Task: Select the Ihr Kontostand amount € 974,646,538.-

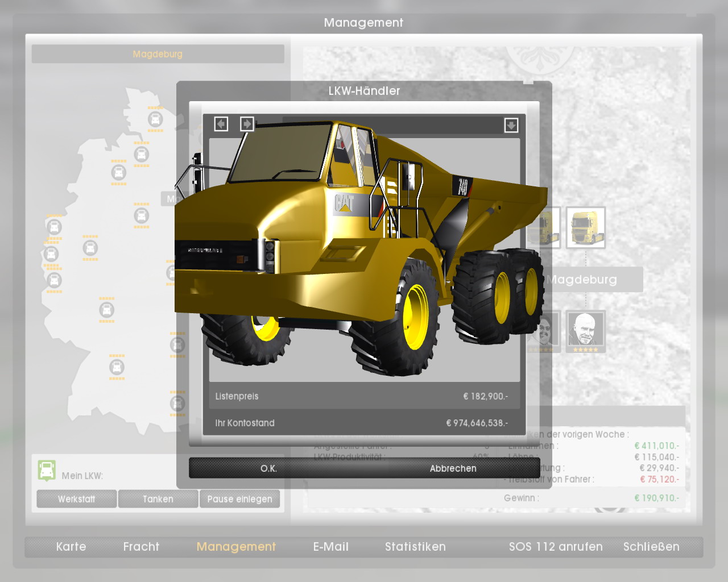Action: pyautogui.click(x=477, y=423)
